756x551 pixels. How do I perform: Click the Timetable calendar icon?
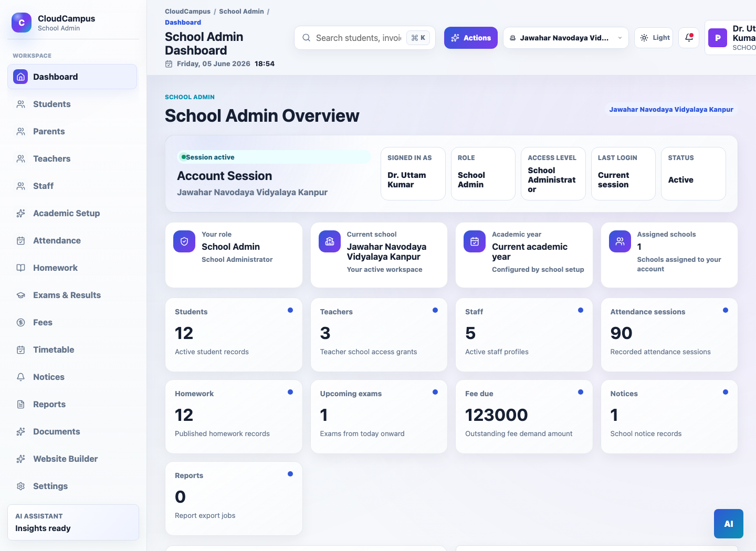21,349
